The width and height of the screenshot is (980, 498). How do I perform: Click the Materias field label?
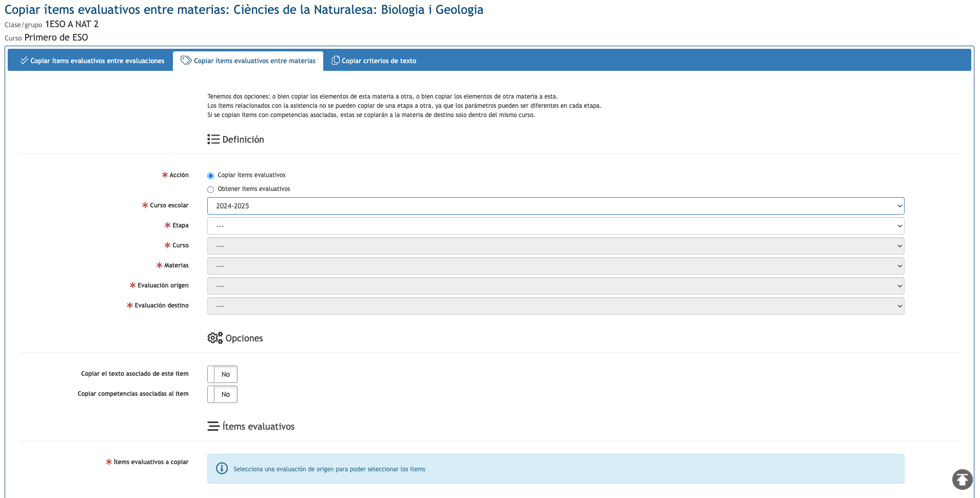click(x=177, y=265)
